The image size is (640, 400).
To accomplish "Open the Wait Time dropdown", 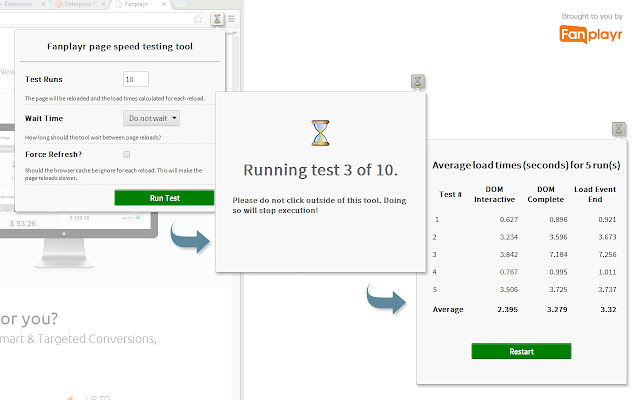I will click(x=151, y=118).
